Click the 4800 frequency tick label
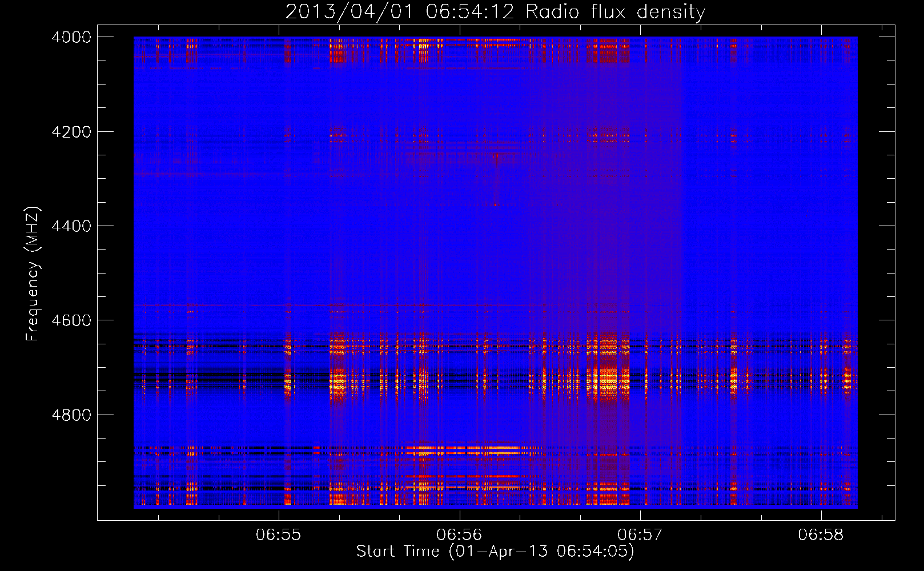The image size is (924, 571). (71, 415)
